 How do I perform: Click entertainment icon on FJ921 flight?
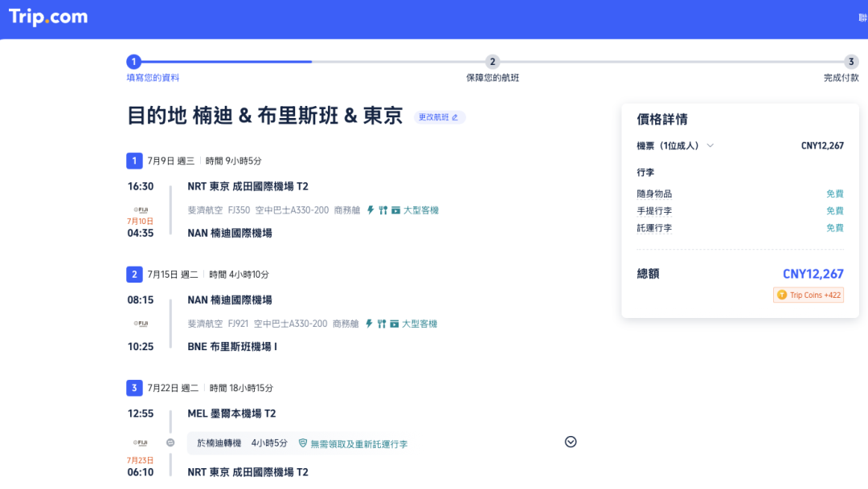(394, 324)
